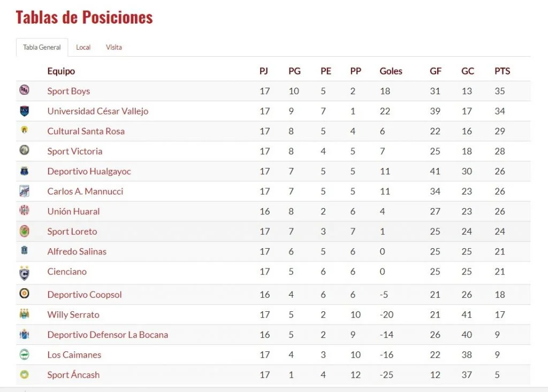
Task: Click the Cienciano crest icon
Action: pyautogui.click(x=24, y=273)
